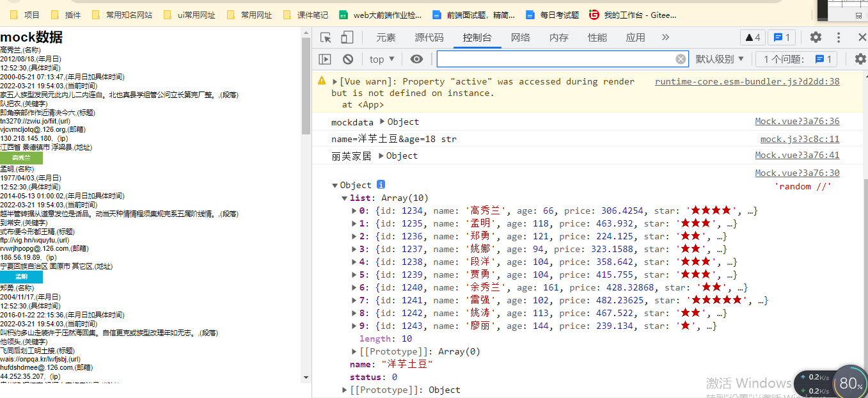Click the messages badge showing 1
Image resolution: width=868 pixels, height=398 pixels.
(x=782, y=38)
